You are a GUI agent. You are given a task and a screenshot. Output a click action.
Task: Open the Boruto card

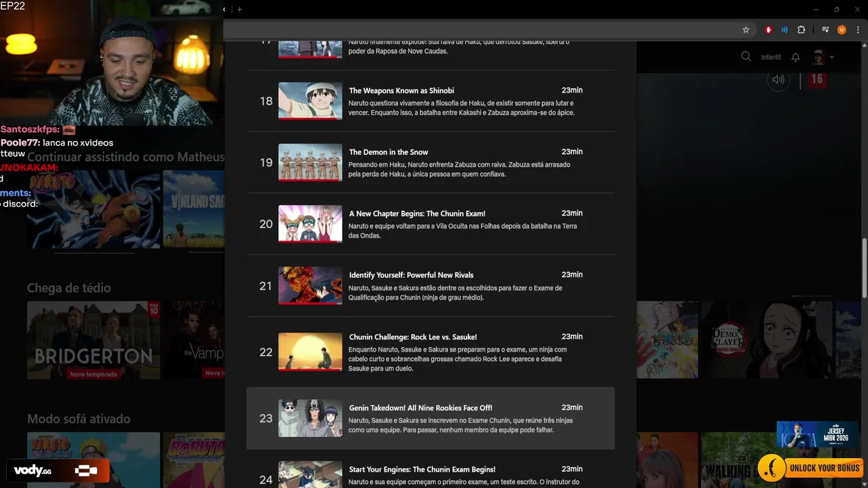coord(193,460)
